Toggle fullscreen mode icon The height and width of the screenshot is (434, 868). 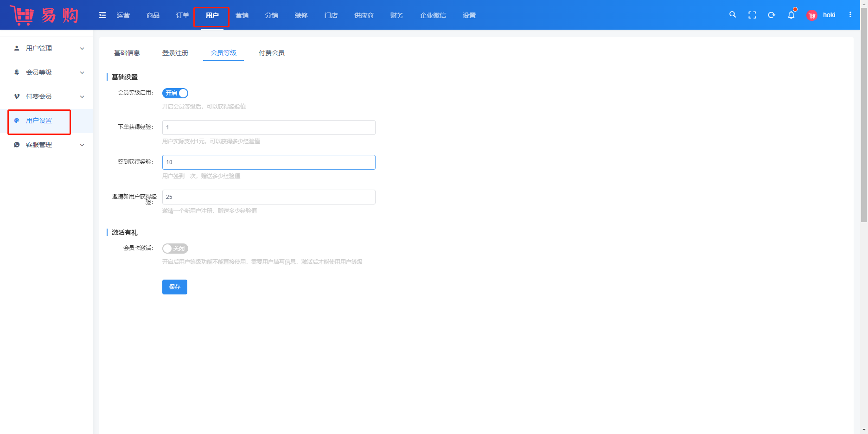(752, 15)
